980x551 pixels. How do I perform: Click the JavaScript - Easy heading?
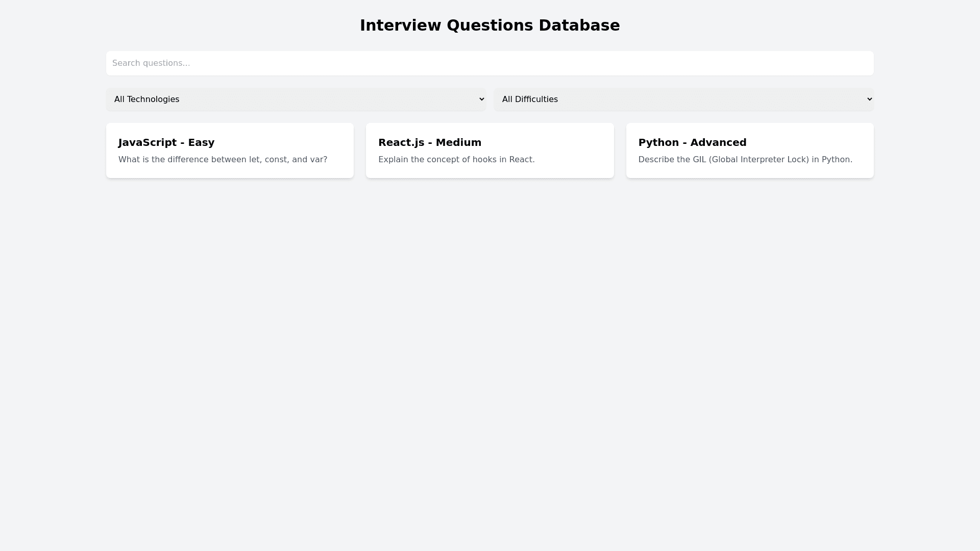coord(166,142)
